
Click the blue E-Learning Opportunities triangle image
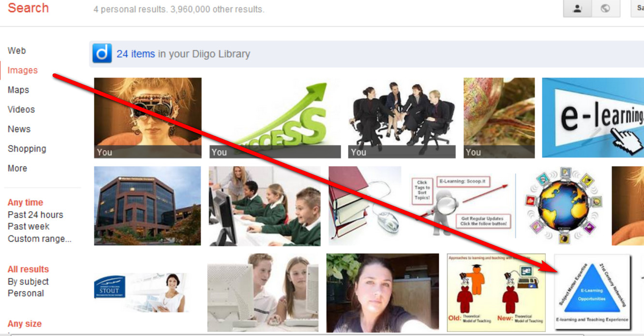[x=593, y=291]
